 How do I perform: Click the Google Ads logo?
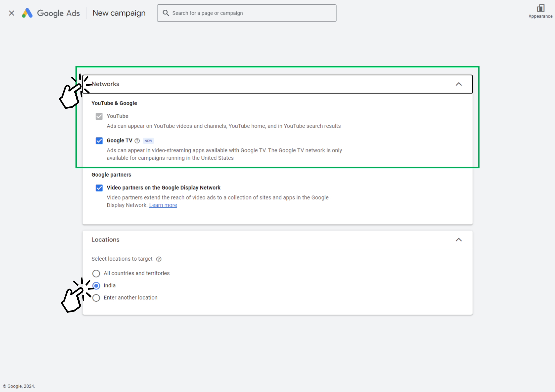(x=51, y=13)
